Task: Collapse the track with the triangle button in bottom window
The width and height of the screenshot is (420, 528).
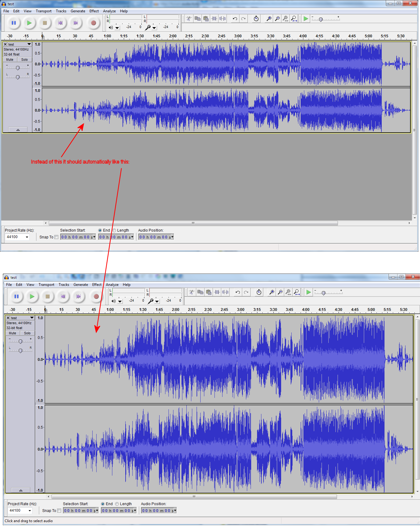Action: click(x=21, y=490)
